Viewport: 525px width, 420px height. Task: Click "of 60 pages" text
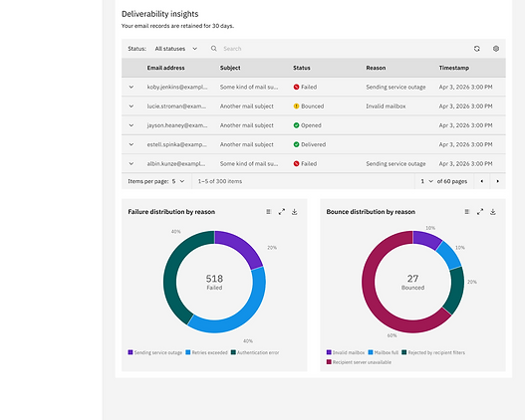pos(452,181)
